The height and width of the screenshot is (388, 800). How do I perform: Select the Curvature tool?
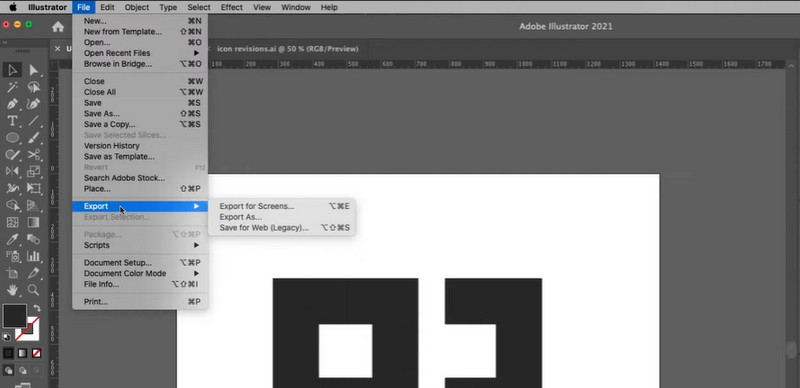tap(34, 104)
